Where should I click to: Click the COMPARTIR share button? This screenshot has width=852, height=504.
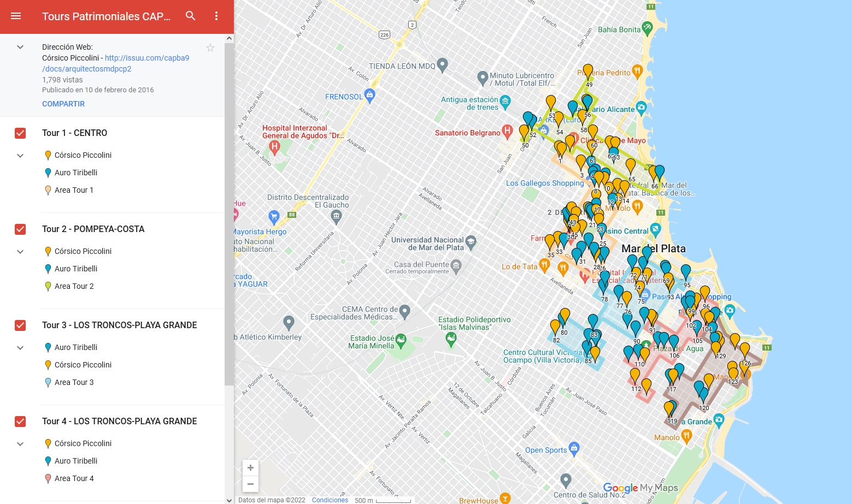(x=63, y=104)
